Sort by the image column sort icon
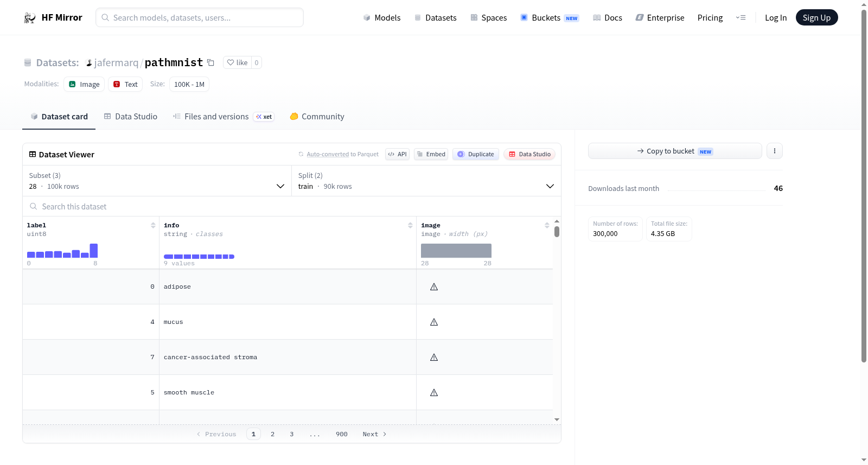The height and width of the screenshot is (465, 868). (x=547, y=225)
